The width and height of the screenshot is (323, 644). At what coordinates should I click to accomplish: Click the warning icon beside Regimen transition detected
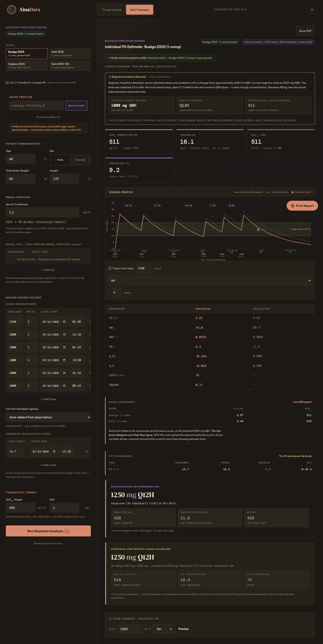tap(109, 77)
